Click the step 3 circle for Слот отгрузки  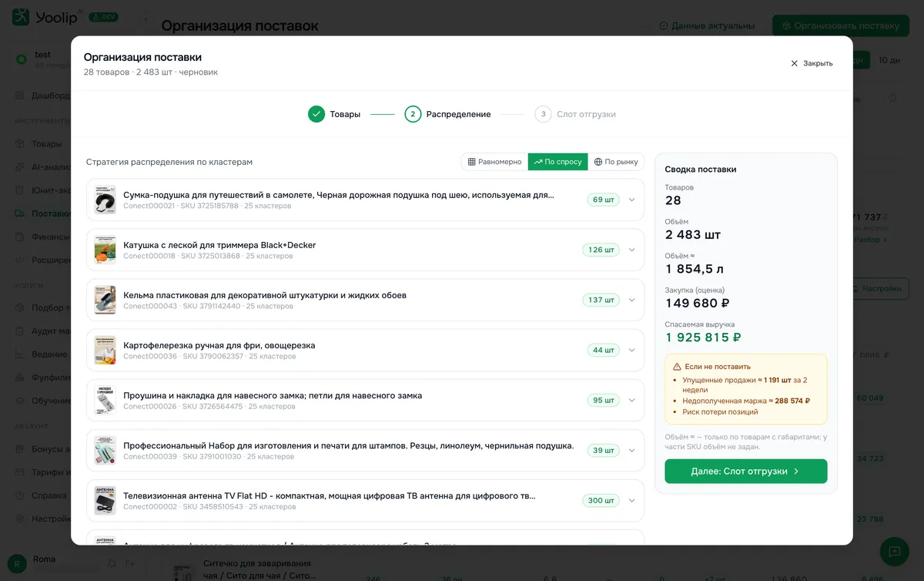543,114
